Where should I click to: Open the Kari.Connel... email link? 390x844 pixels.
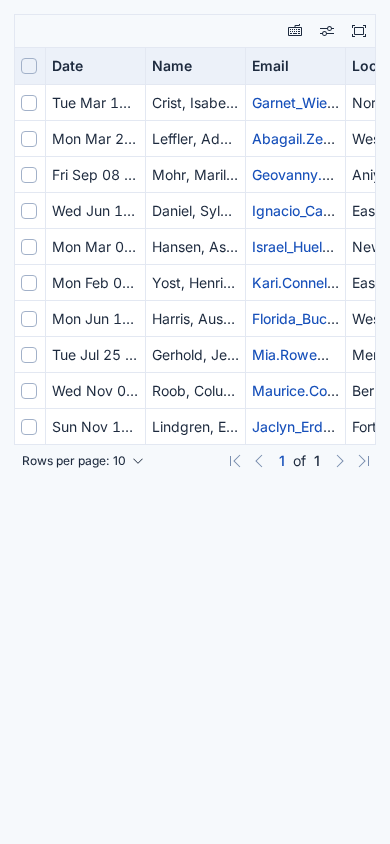pos(295,283)
